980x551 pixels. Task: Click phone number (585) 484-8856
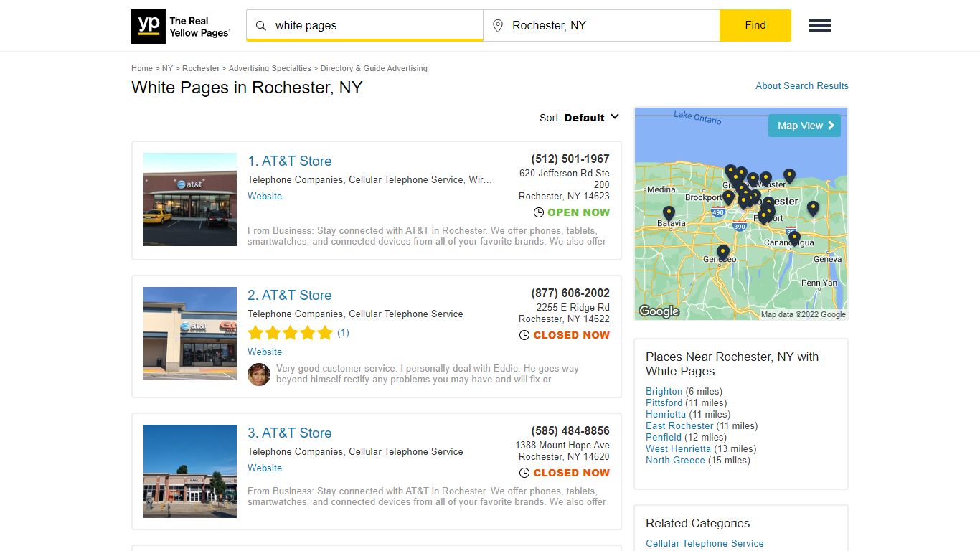(570, 431)
